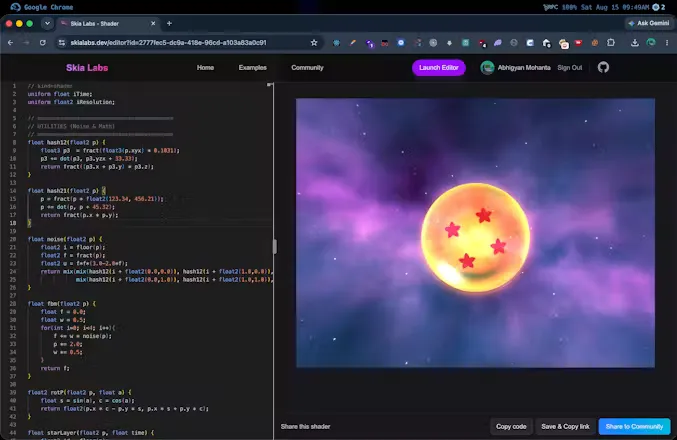Click the purple extension icon with badge 1
The width and height of the screenshot is (677, 440).
point(369,43)
